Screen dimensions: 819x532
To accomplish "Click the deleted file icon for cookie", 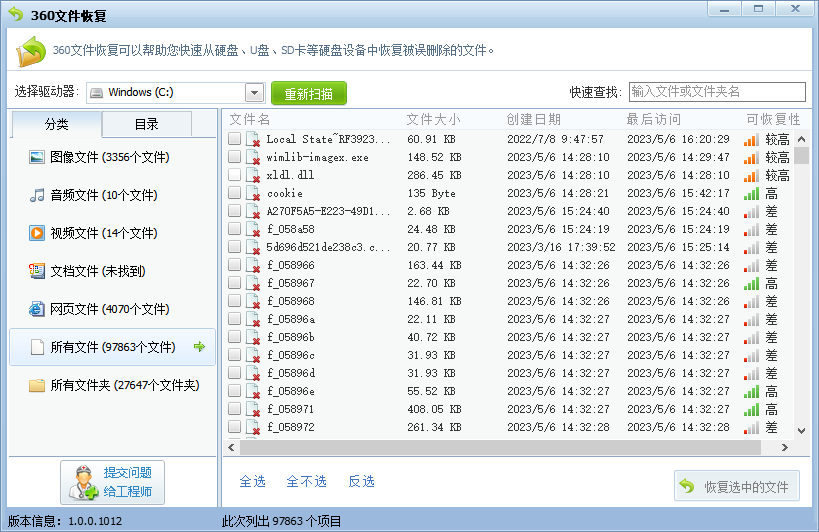I will 253,193.
